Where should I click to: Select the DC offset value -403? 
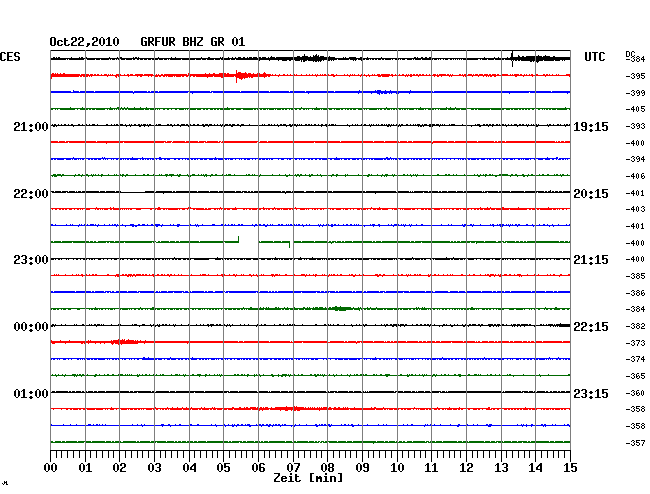(x=635, y=209)
